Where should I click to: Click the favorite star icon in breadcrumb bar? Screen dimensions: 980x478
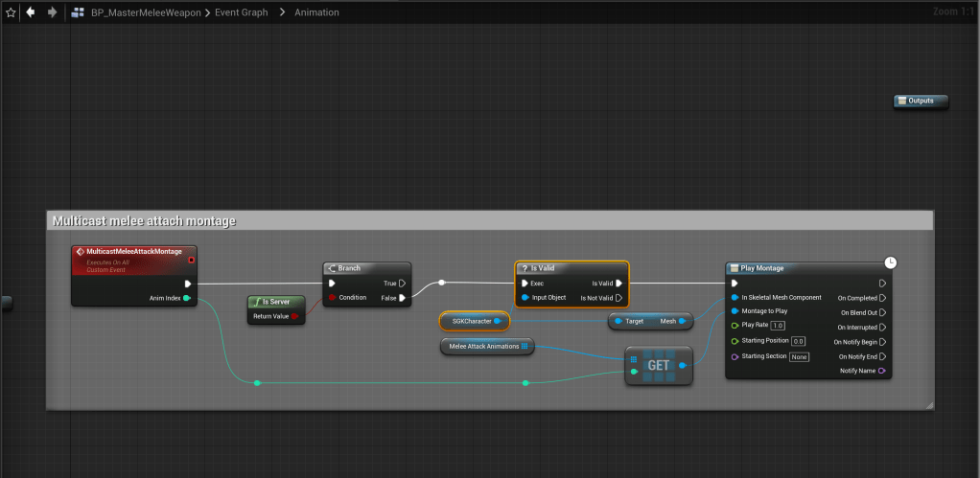(11, 12)
